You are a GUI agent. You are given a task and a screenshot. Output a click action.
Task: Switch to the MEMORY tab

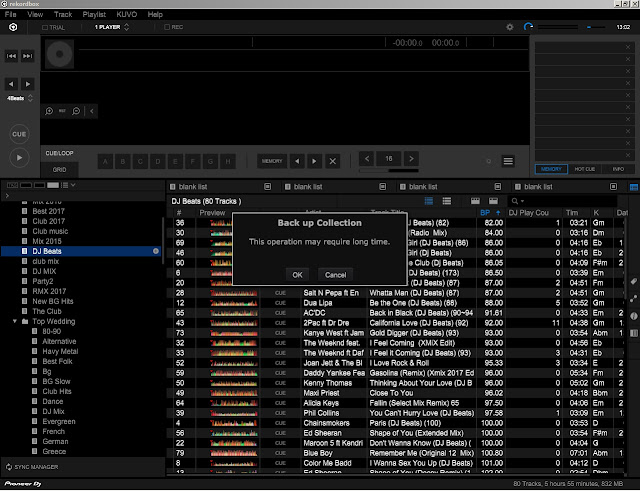click(x=551, y=169)
